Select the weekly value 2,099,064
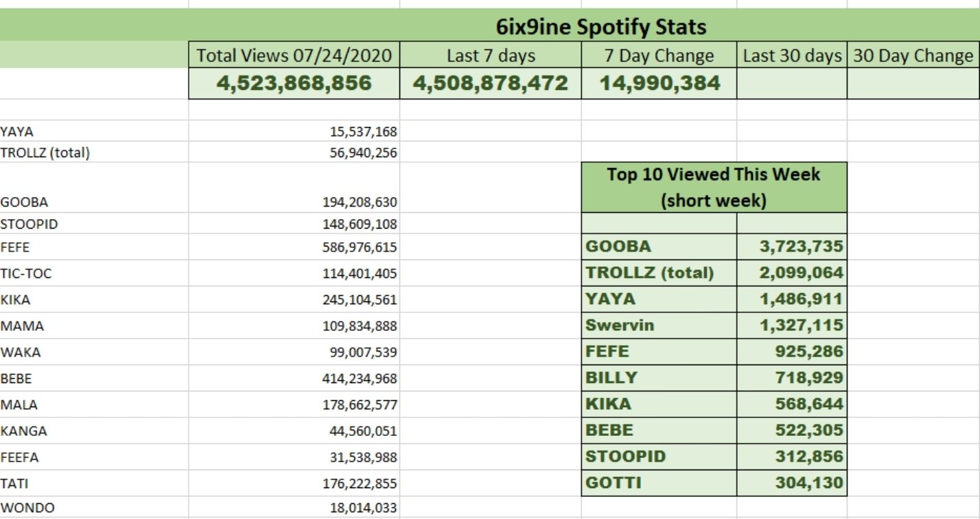The image size is (980, 519). coord(801,273)
